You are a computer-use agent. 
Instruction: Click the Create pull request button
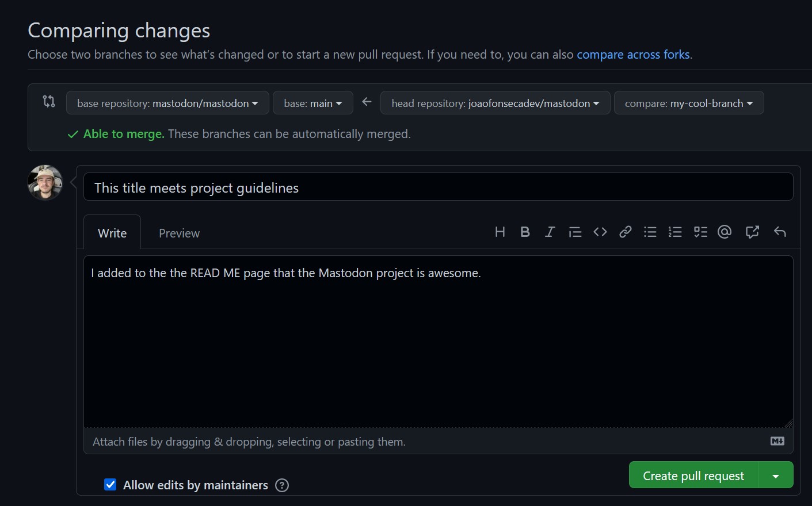pyautogui.click(x=693, y=476)
